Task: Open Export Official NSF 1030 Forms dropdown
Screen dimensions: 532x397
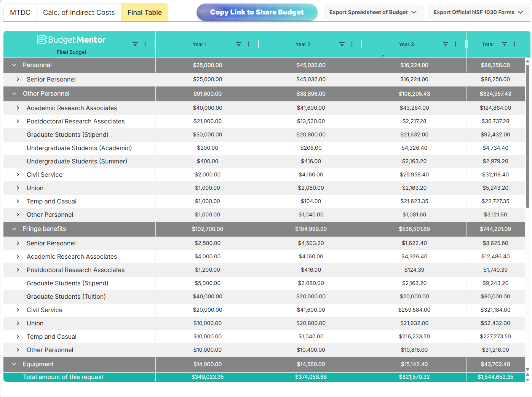Action: (x=478, y=12)
